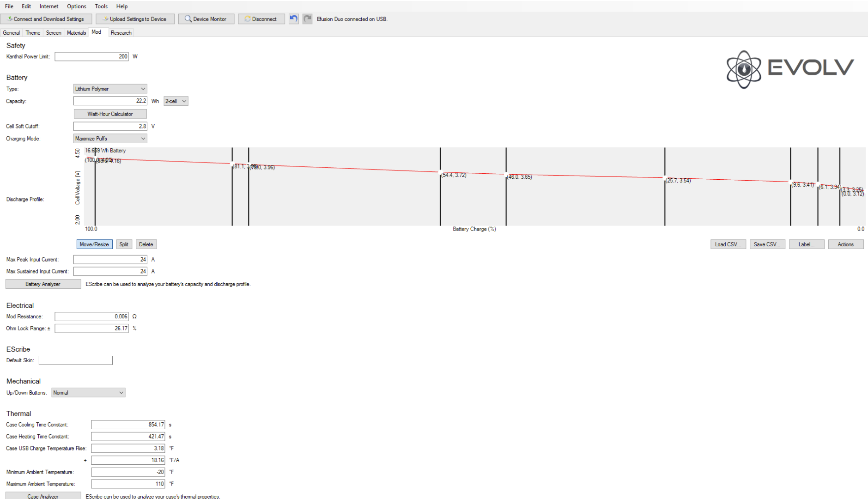Screen dimensions: 868x499
Task: Open the 2-cell count dropdown
Action: coord(176,101)
